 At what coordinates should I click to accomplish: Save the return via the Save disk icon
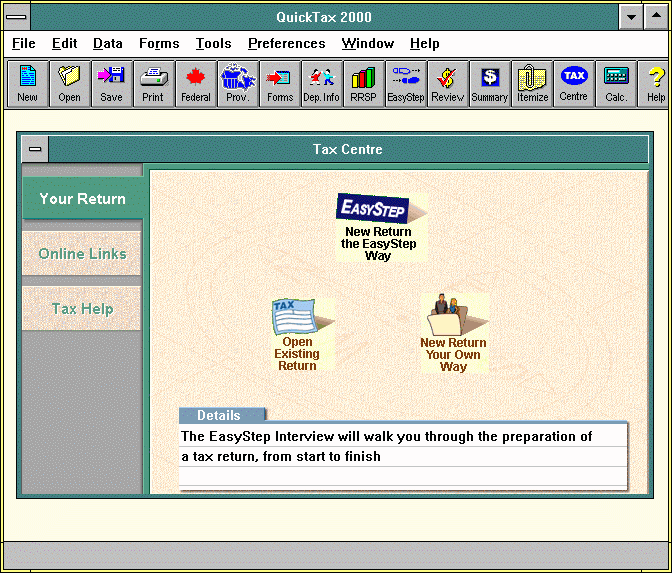pyautogui.click(x=111, y=84)
